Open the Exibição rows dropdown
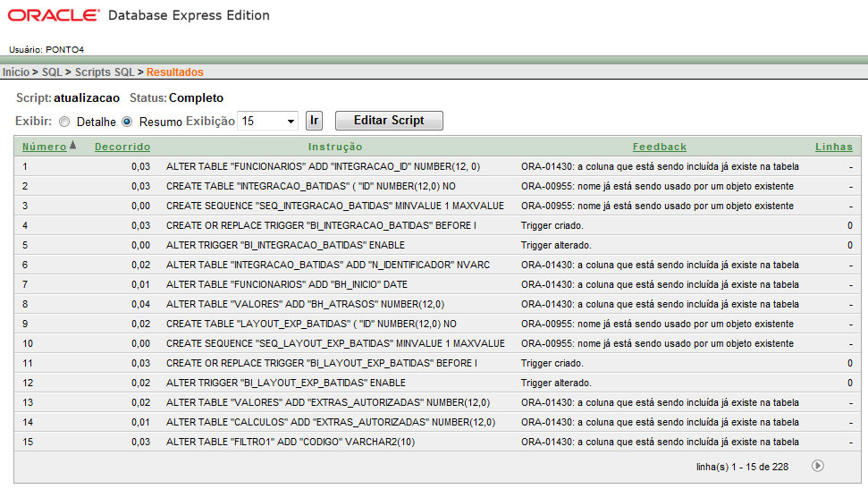The width and height of the screenshot is (868, 489). click(x=268, y=121)
